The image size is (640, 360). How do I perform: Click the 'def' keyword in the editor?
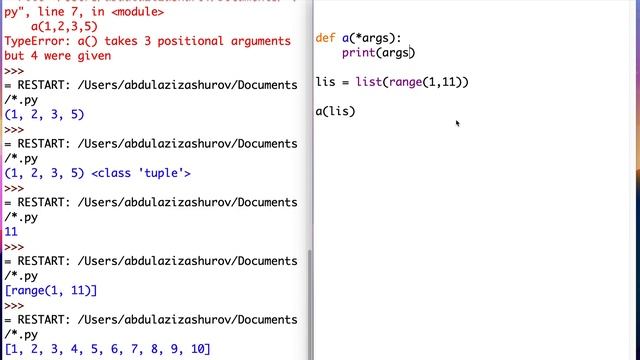click(x=325, y=38)
